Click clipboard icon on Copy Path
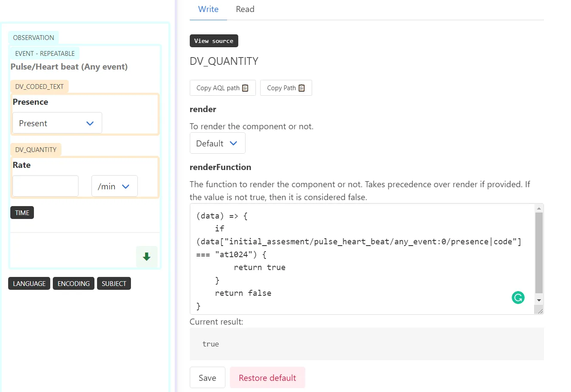The height and width of the screenshot is (392, 571). (301, 88)
